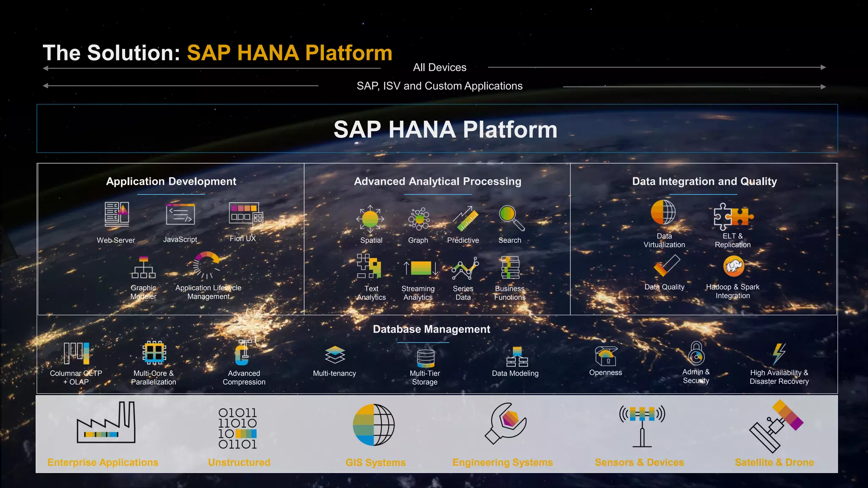Click the Application Development heading
The height and width of the screenshot is (488, 868).
171,181
